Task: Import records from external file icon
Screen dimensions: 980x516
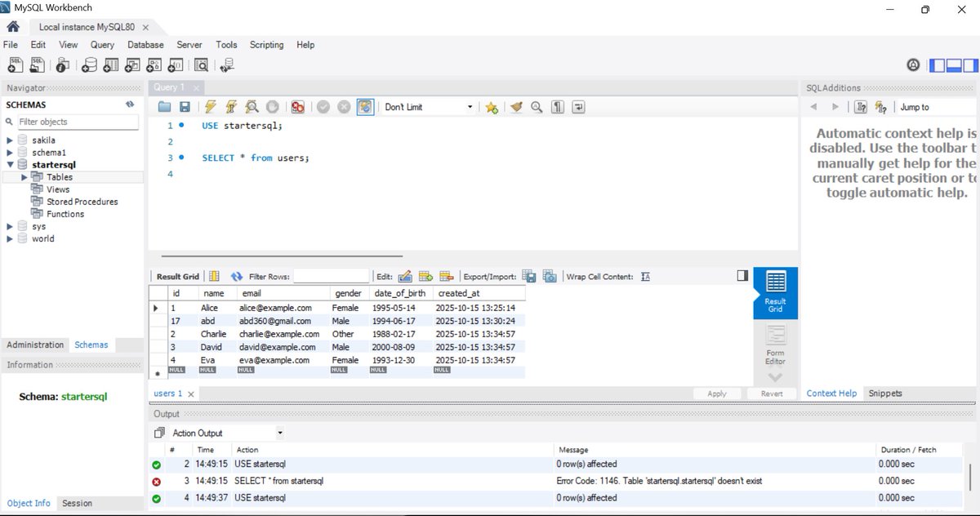Action: tap(550, 277)
